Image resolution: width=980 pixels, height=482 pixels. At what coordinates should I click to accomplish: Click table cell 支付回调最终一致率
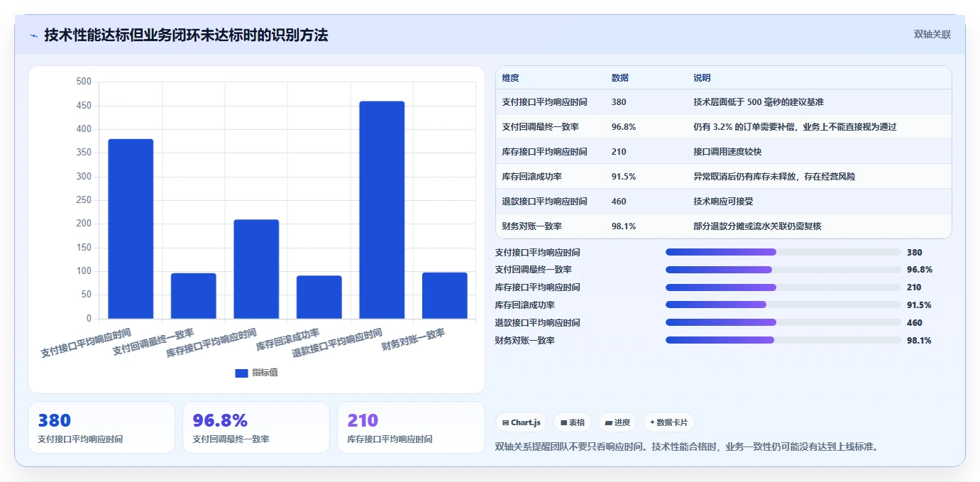click(x=540, y=127)
